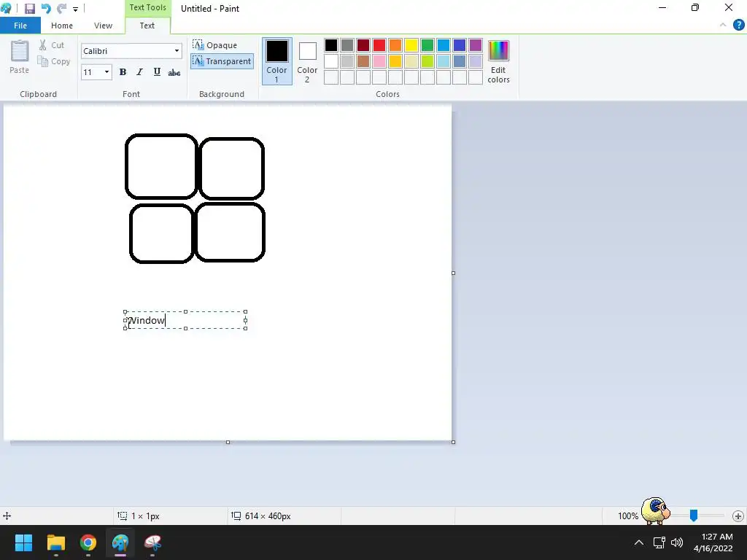Pick the red color swatch
The height and width of the screenshot is (560, 747).
click(x=379, y=45)
